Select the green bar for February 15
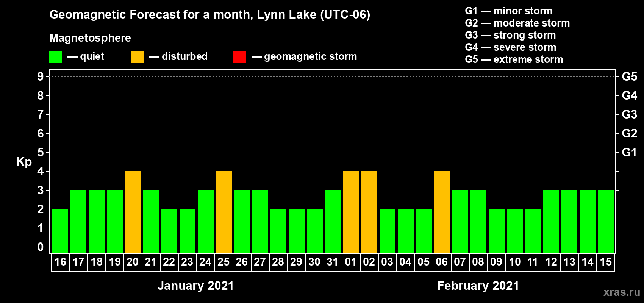This screenshot has width=644, height=303. [x=606, y=221]
